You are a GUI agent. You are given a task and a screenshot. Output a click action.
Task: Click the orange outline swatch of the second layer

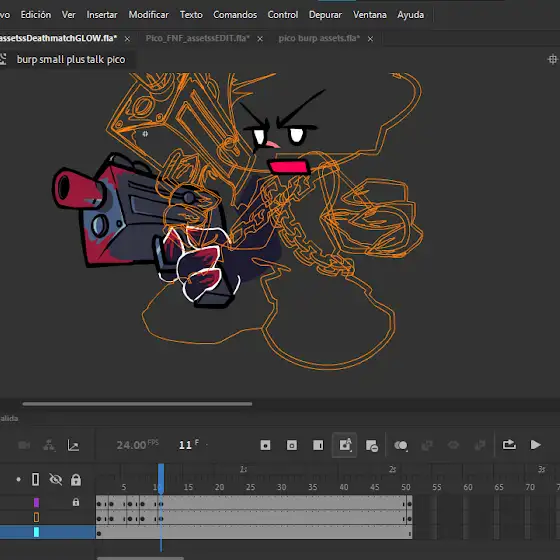coord(36,517)
